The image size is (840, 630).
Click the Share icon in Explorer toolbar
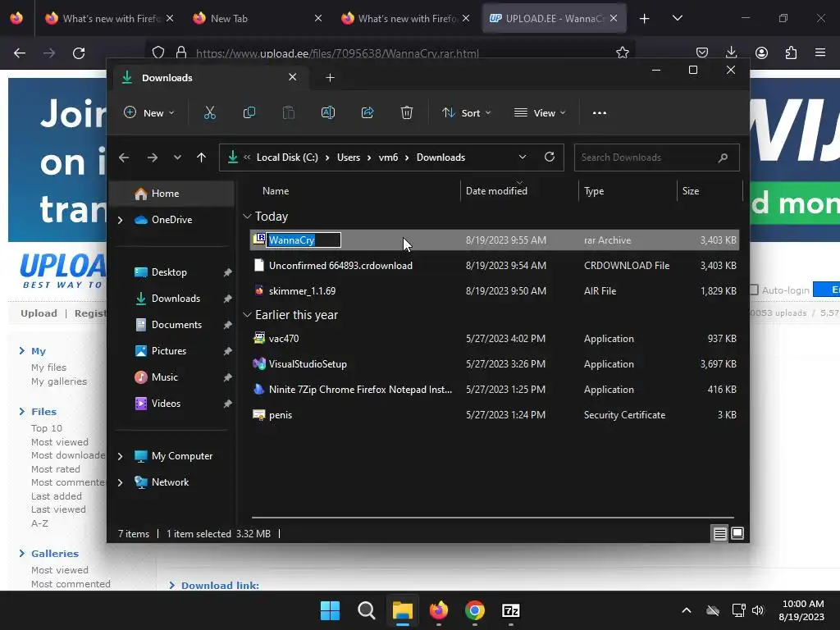[x=367, y=112]
